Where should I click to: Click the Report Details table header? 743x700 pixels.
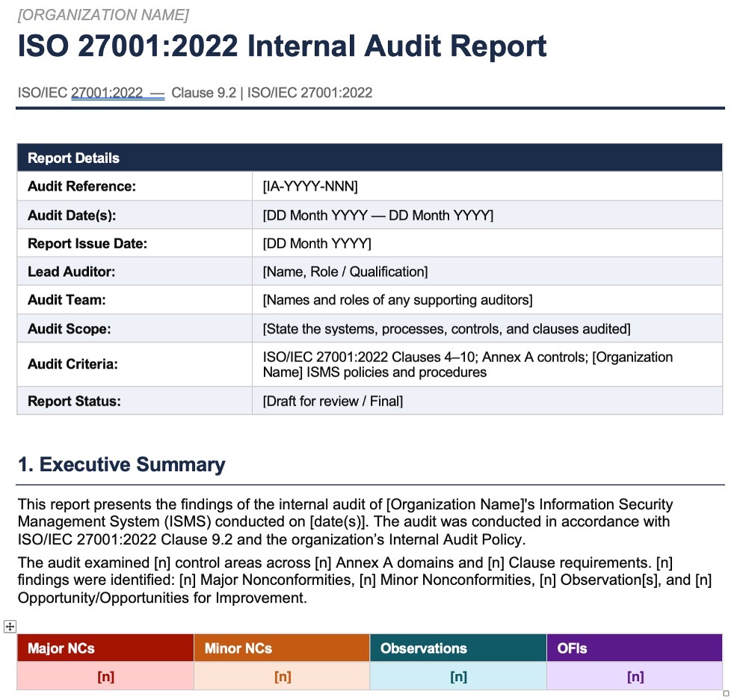tap(369, 158)
